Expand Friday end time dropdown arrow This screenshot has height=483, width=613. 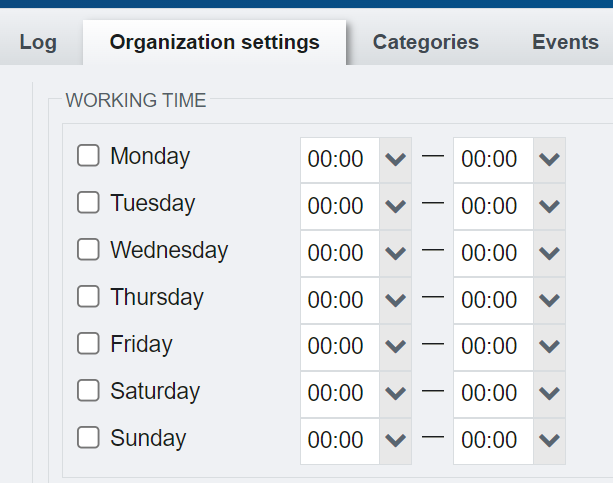[549, 348]
